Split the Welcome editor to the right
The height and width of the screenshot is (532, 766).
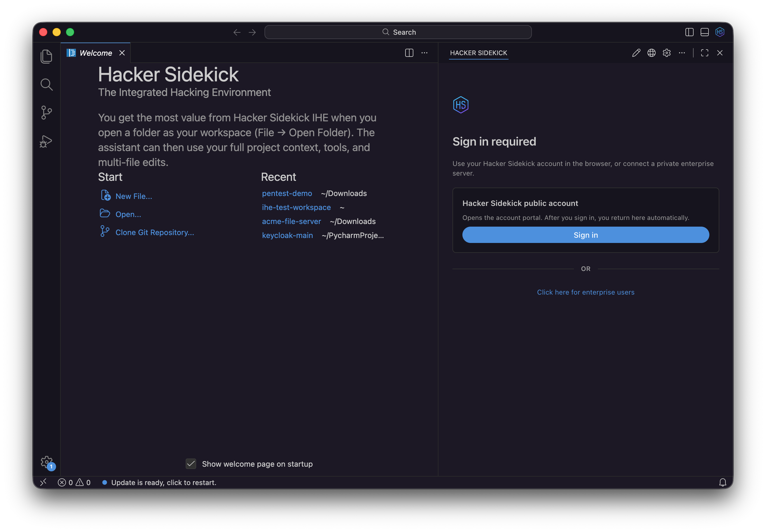[409, 53]
